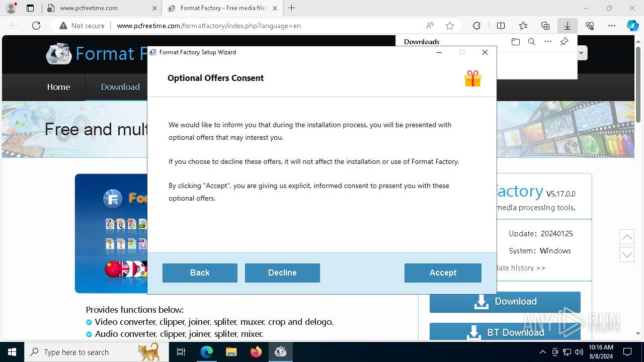The width and height of the screenshot is (644, 362).
Task: Open the Download menu on website
Action: [120, 87]
